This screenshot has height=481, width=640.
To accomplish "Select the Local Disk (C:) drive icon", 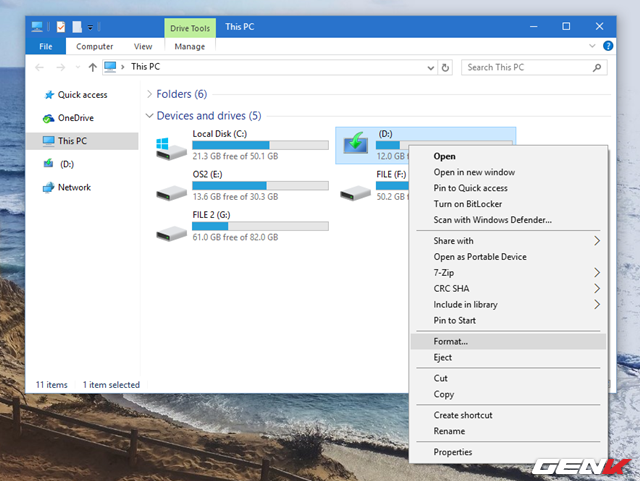I will (171, 149).
